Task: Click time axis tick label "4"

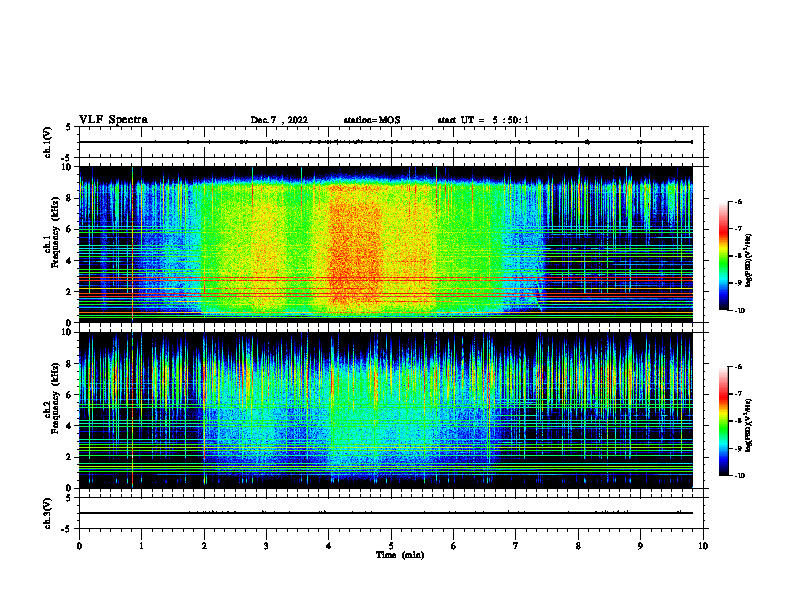Action: [329, 546]
